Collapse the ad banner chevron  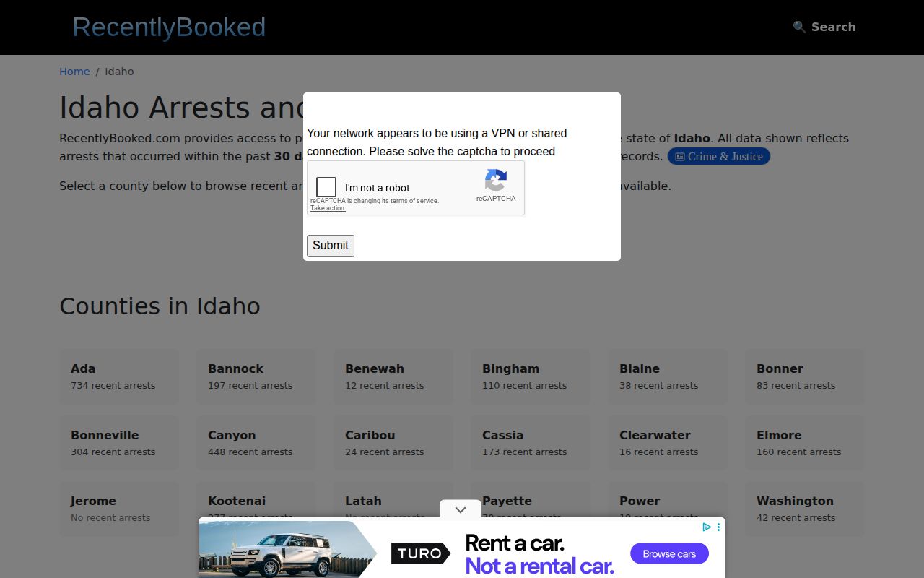[x=461, y=509]
